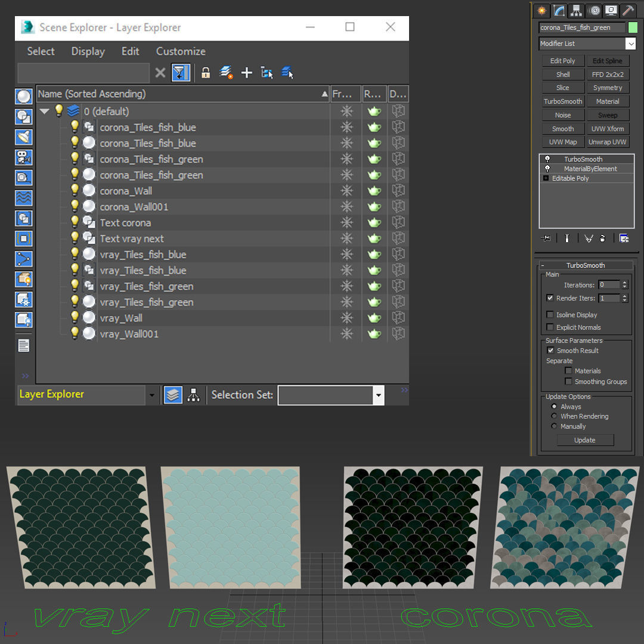Click Remove modifier trash icon
644x644 pixels.
pos(602,238)
